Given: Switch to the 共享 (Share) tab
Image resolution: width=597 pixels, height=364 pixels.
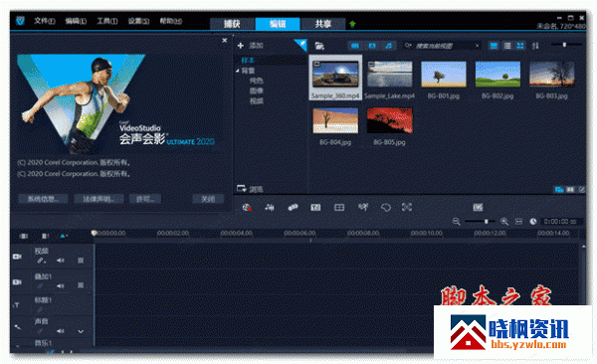Looking at the screenshot, I should tap(322, 24).
